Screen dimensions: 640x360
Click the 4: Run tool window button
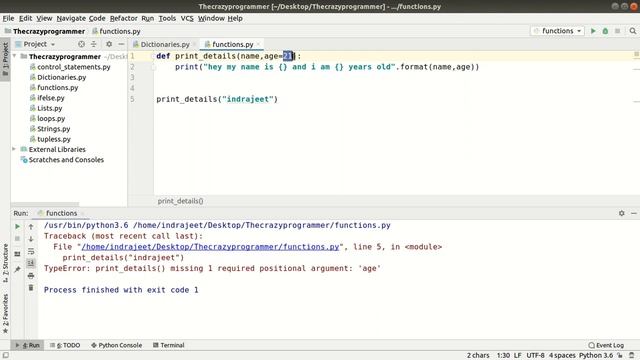[27, 345]
